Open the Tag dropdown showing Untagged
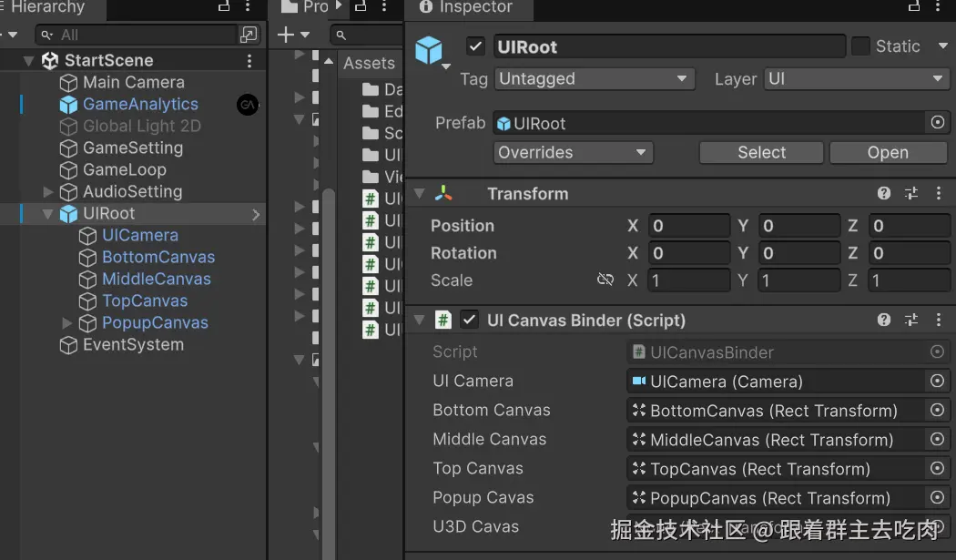The height and width of the screenshot is (560, 956). click(595, 79)
